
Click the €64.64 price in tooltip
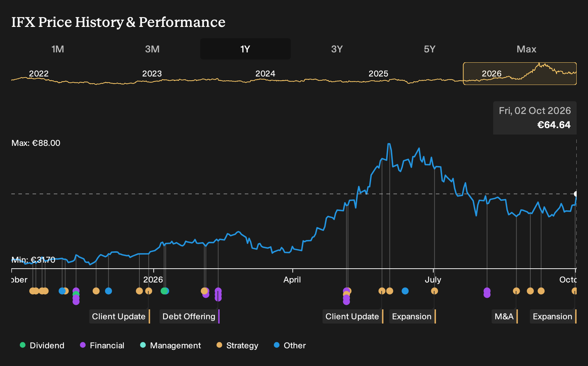tap(554, 125)
